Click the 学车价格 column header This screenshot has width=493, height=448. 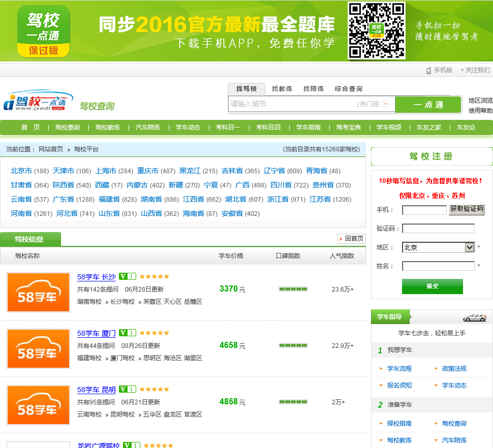pos(231,256)
